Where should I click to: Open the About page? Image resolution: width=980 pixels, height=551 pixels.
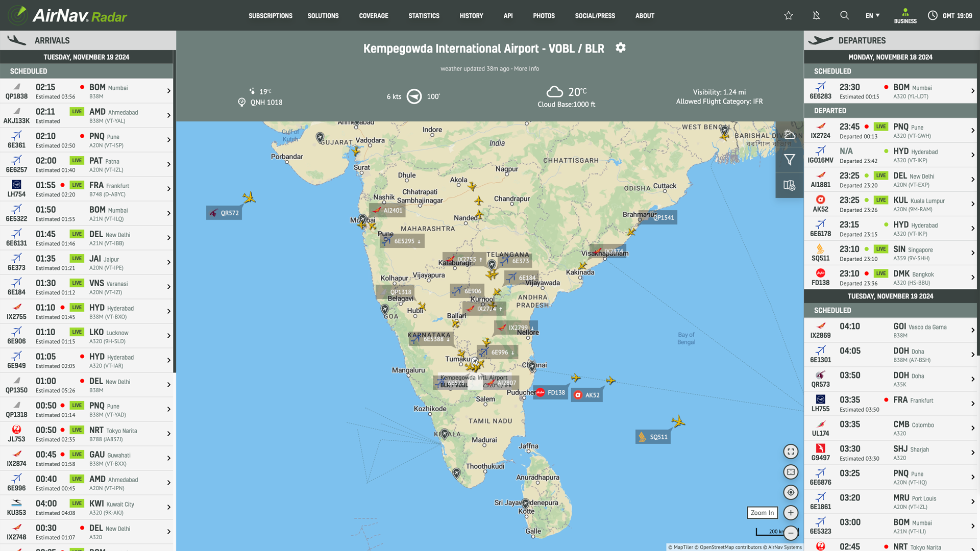click(x=645, y=16)
